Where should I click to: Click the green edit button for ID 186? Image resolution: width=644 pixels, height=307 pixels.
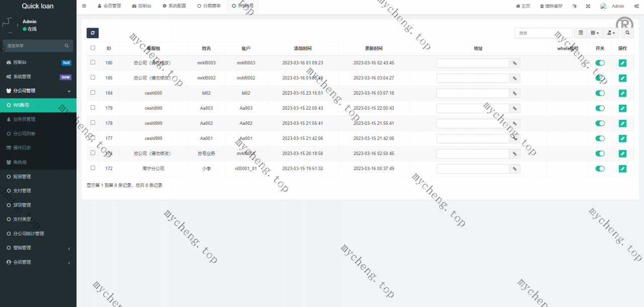pyautogui.click(x=622, y=63)
